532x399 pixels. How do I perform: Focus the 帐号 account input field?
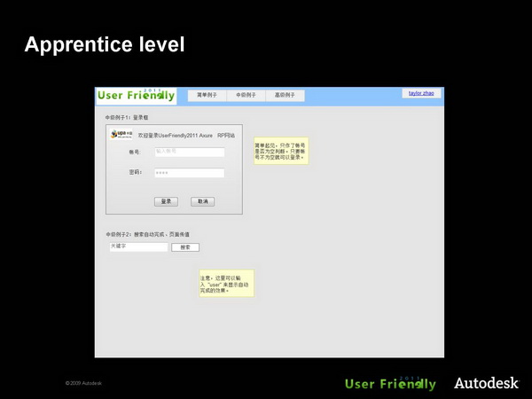point(189,152)
